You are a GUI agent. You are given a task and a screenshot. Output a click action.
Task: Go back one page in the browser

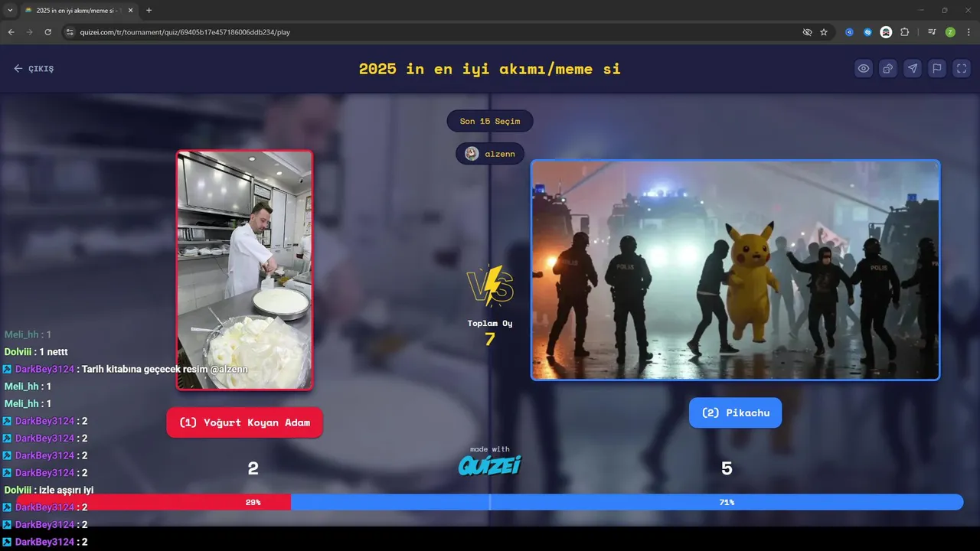point(11,32)
